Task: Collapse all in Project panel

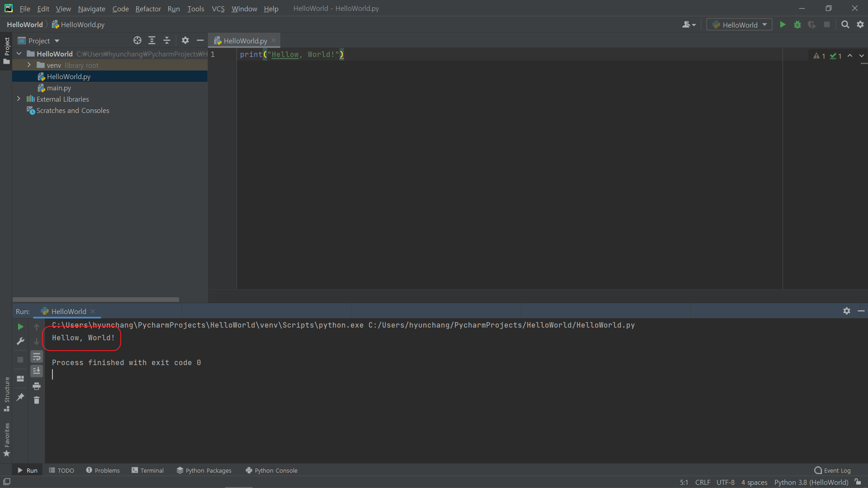Action: tap(167, 41)
